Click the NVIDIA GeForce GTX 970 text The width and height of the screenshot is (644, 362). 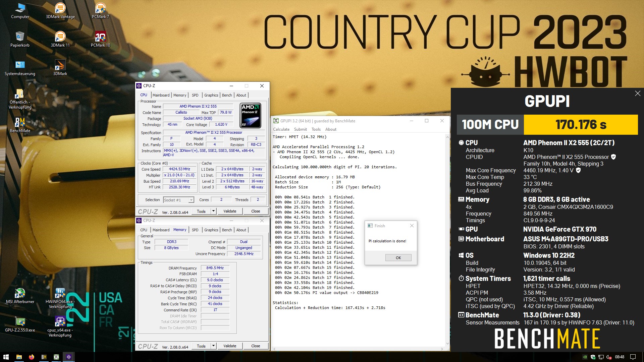coord(560,230)
